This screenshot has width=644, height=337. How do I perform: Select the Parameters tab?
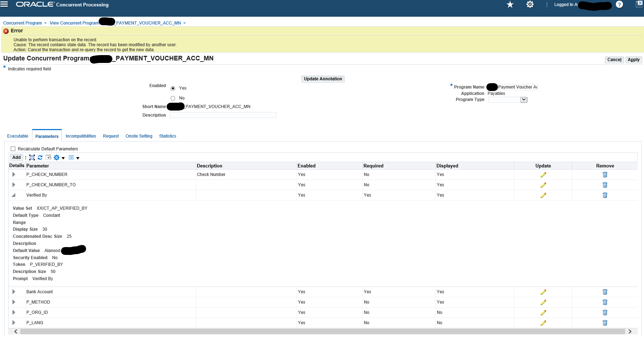(47, 136)
